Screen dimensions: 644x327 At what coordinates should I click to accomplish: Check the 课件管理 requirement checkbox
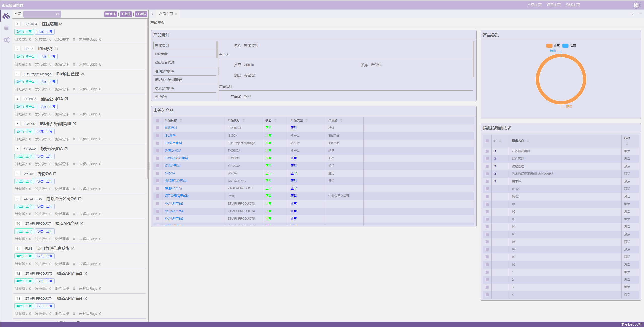click(487, 159)
